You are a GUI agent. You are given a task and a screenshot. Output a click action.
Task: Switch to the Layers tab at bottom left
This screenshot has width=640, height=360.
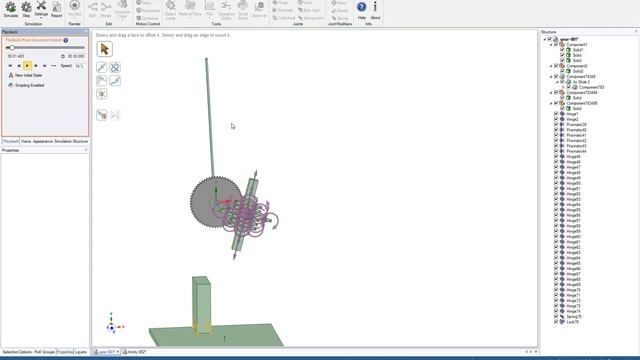[x=81, y=352]
